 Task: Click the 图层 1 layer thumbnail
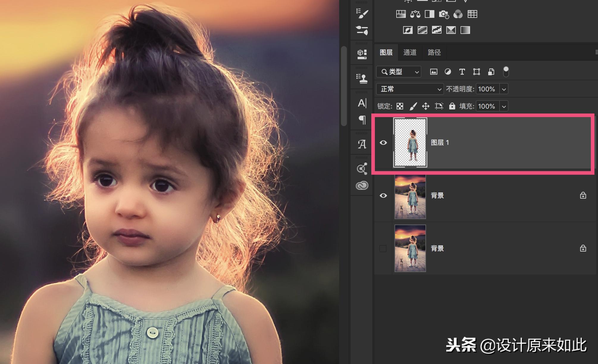click(x=410, y=142)
